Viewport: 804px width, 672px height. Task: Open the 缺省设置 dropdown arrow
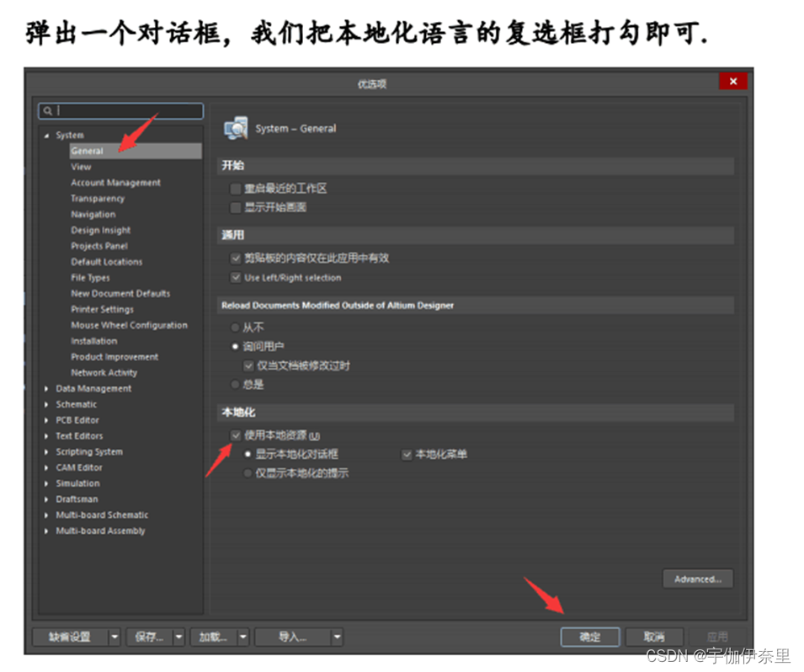click(114, 637)
